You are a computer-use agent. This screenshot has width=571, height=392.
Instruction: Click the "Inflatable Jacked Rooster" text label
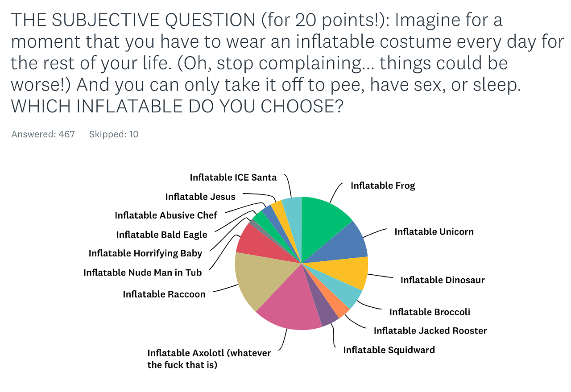[430, 330]
